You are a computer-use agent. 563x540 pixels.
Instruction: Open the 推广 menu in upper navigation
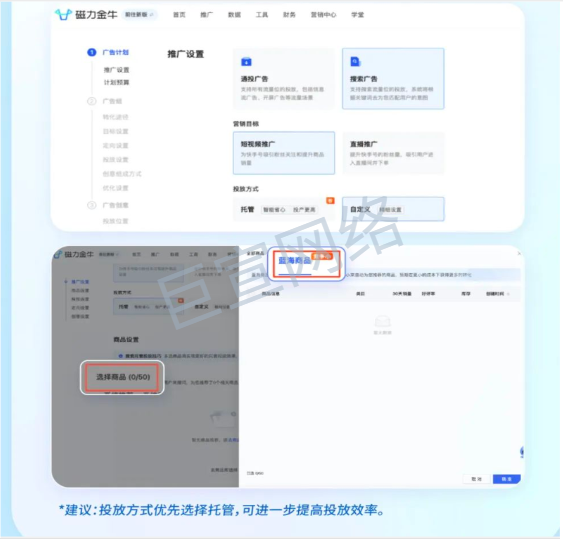[x=206, y=15]
